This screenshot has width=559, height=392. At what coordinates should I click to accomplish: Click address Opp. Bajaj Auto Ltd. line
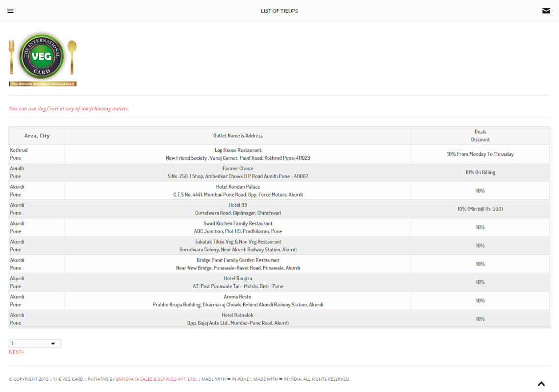(238, 323)
